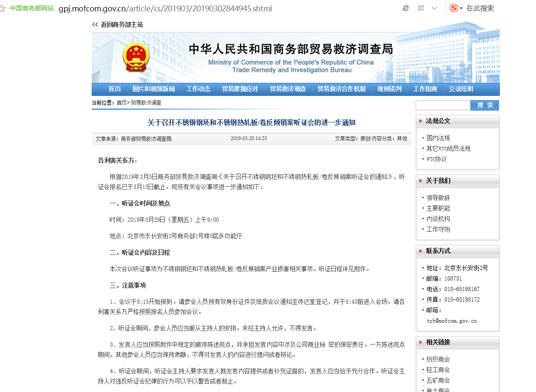
Task: Click the 相关链接 section header
Action: [x=438, y=342]
